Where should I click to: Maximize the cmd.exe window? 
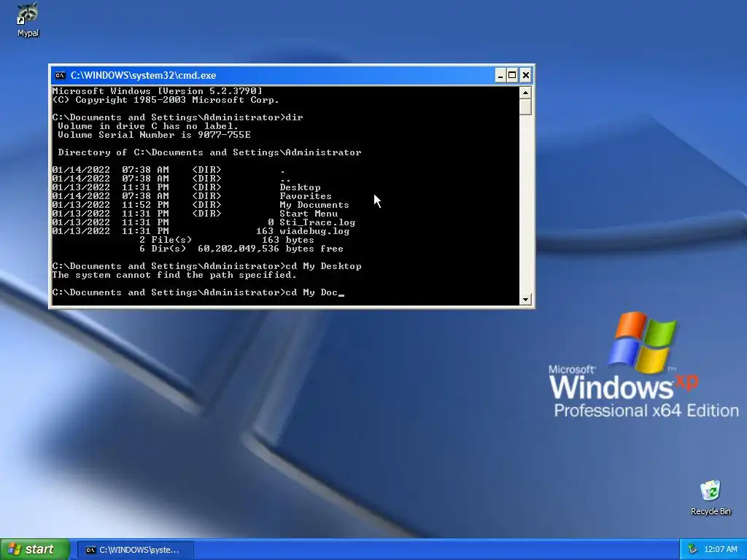(x=512, y=75)
